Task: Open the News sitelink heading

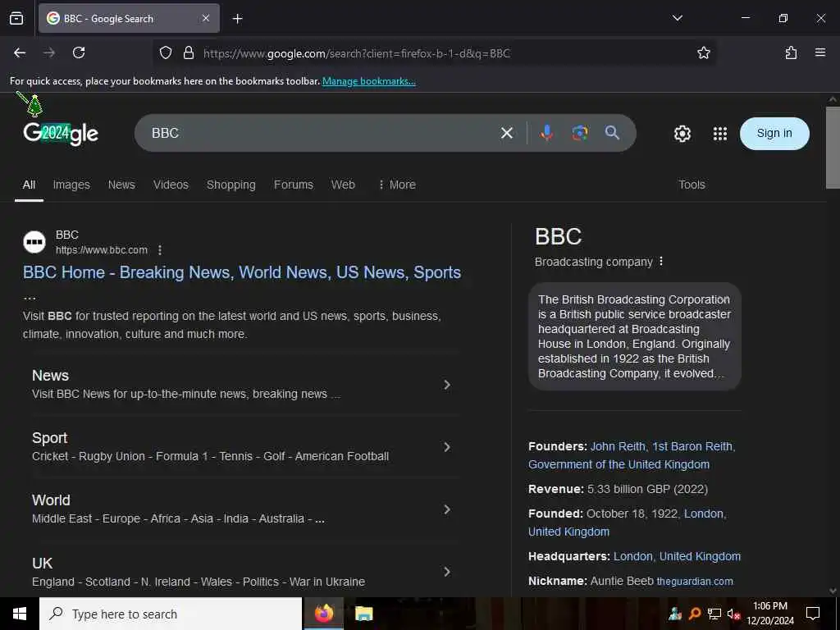Action: pos(50,376)
